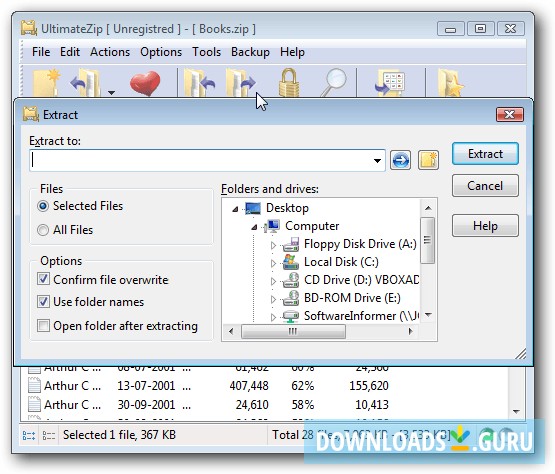Click the magnifying glass search icon
The height and width of the screenshot is (474, 555).
(x=334, y=83)
